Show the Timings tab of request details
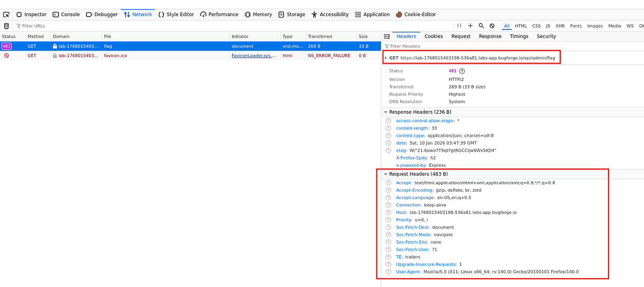644x287 pixels. coord(519,36)
